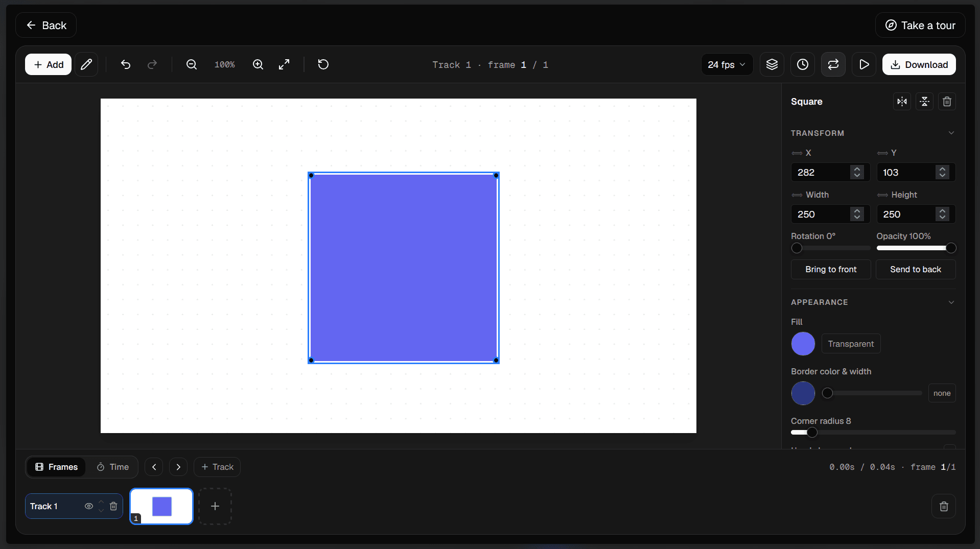This screenshot has height=549, width=980.
Task: Click the Corner radius slider
Action: pos(873,433)
